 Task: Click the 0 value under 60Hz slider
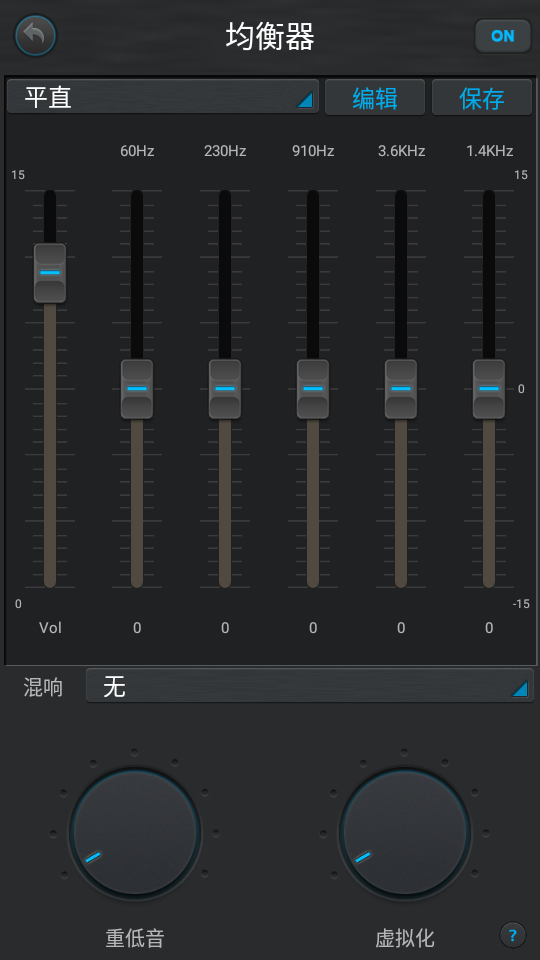(x=137, y=628)
